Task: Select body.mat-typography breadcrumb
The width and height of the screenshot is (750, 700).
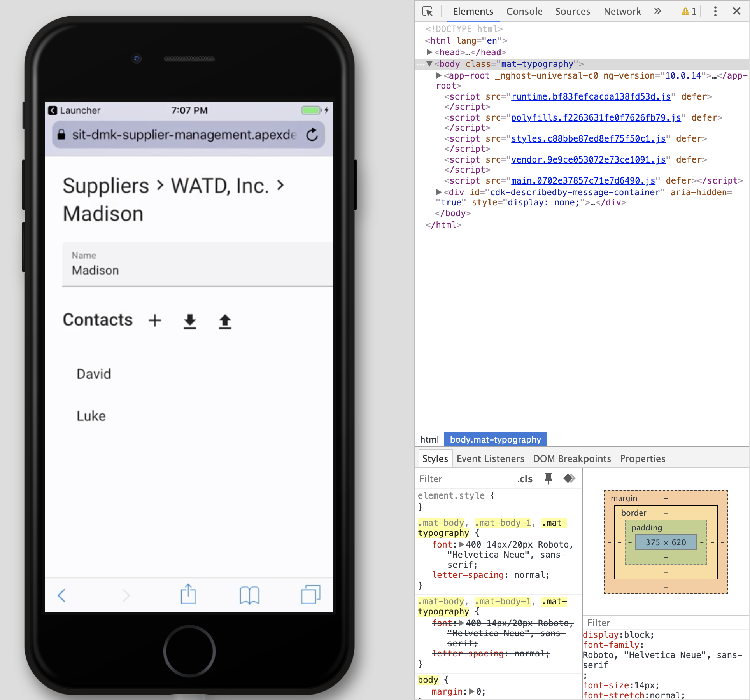Action: tap(496, 439)
